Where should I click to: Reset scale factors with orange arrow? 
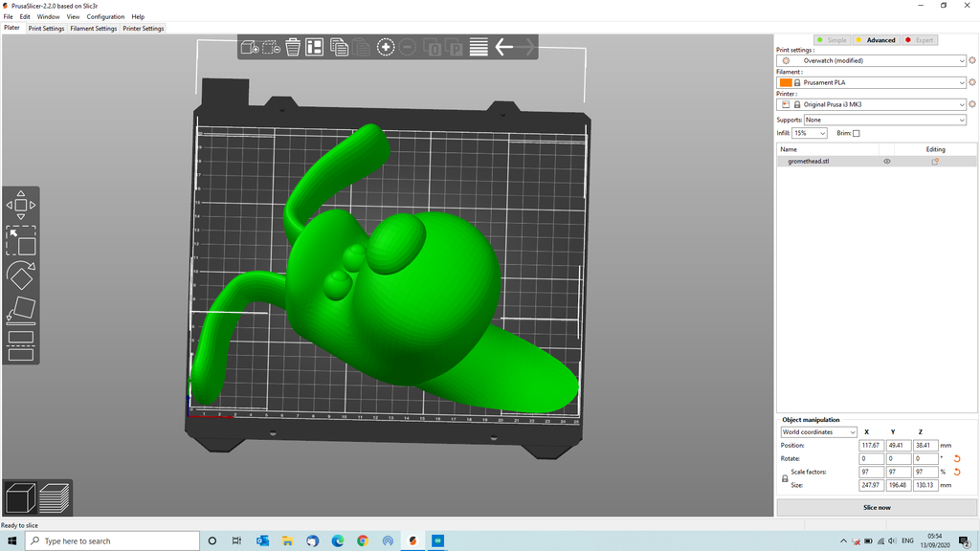[957, 472]
